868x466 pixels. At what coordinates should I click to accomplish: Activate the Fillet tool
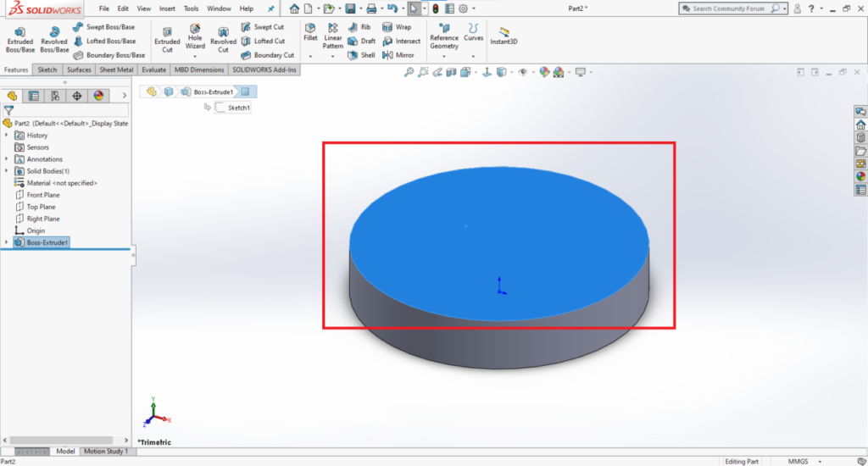pyautogui.click(x=310, y=32)
